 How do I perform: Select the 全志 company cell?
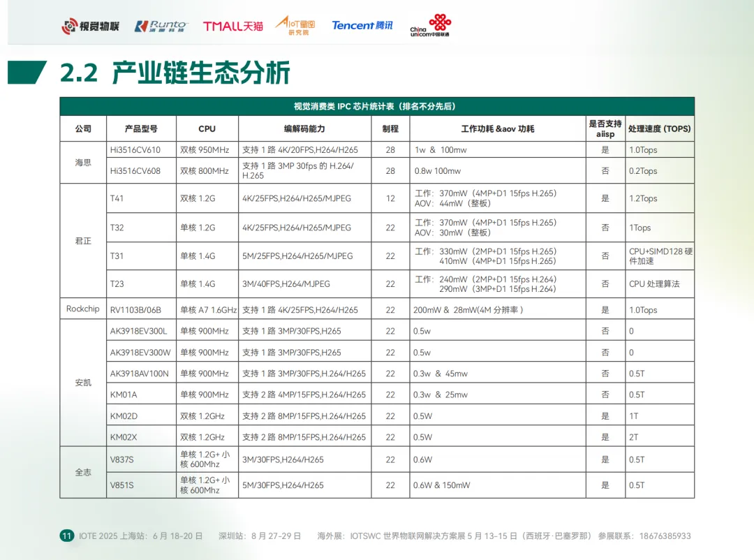[83, 473]
